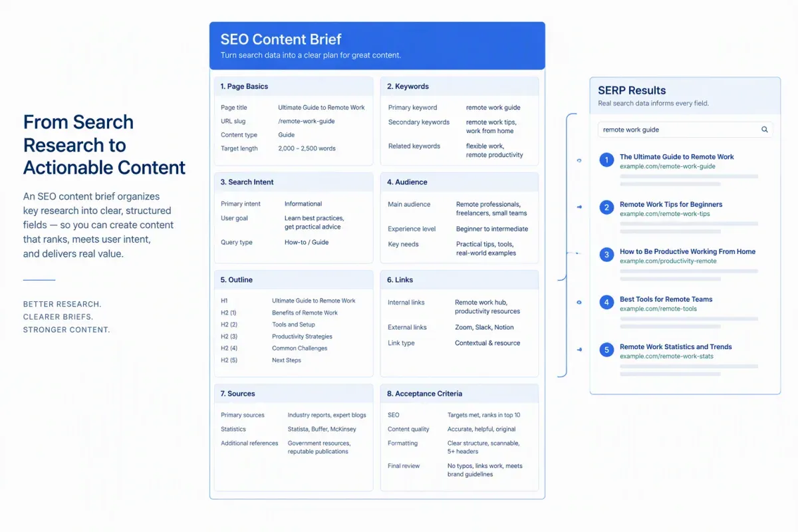Image resolution: width=798 pixels, height=532 pixels.
Task: Open 'Best Tools for Remote Teams' result
Action: click(x=666, y=299)
